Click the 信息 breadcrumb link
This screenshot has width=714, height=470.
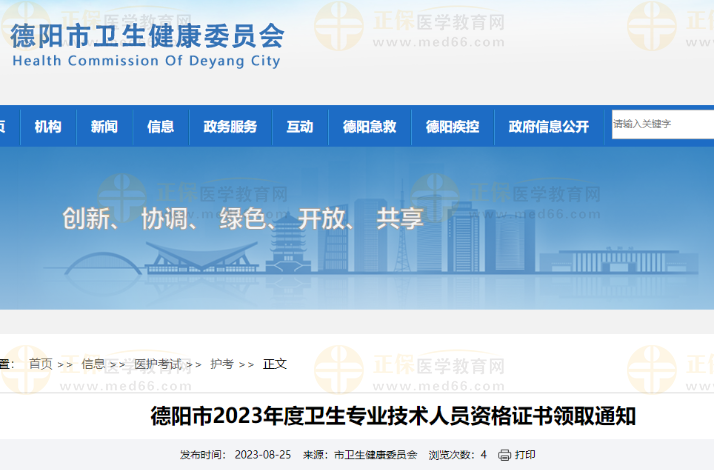[93, 364]
